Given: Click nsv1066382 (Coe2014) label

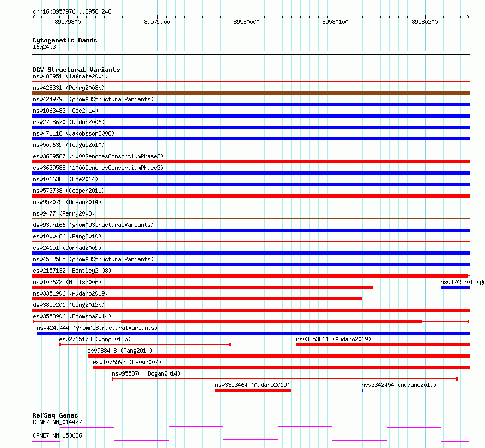Looking at the screenshot, I should 65,179.
